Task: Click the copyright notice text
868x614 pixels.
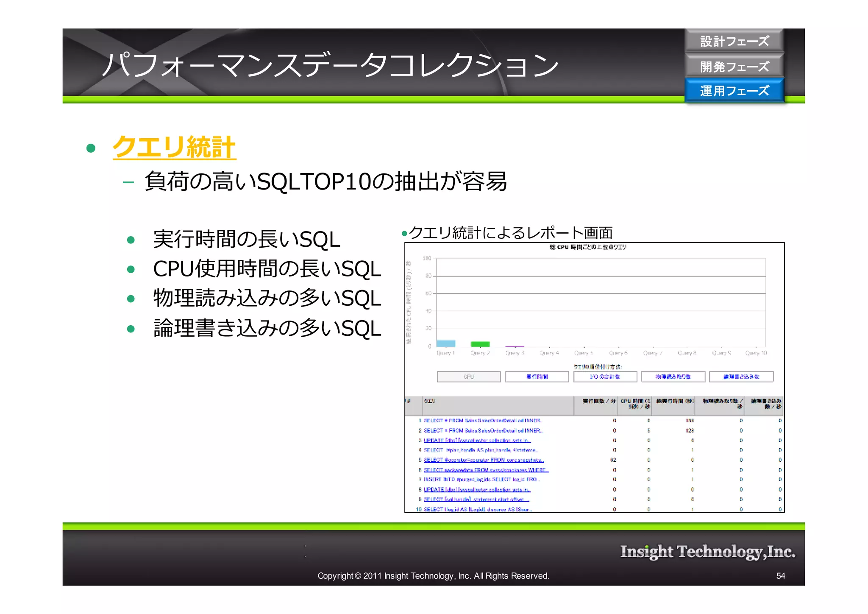Action: [x=434, y=576]
